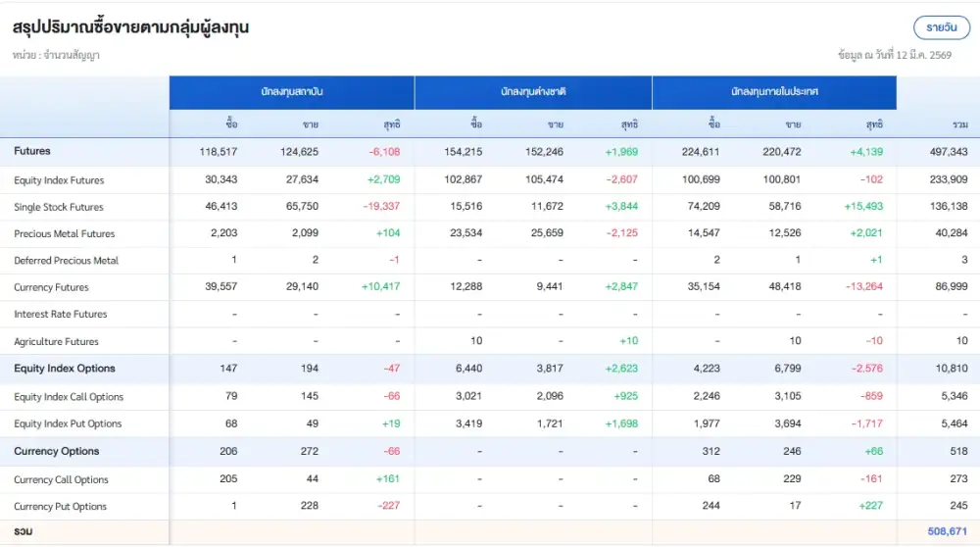The image size is (980, 547).
Task: Click the Currency Futures row label
Action: [x=51, y=287]
